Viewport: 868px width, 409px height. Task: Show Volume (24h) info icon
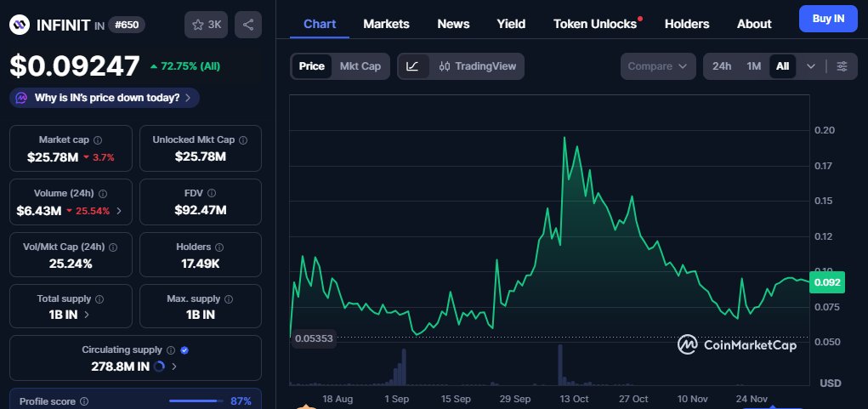pos(103,194)
